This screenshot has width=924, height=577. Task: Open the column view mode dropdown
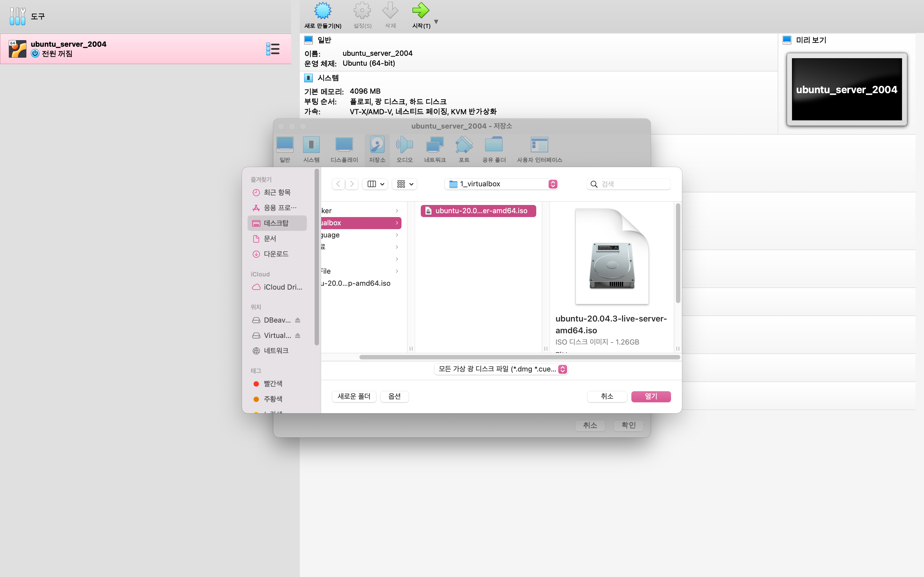pyautogui.click(x=375, y=184)
